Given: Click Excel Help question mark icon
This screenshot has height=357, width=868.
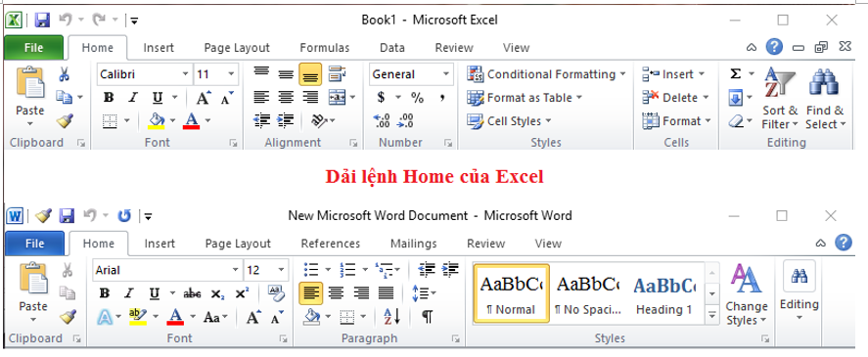Looking at the screenshot, I should pyautogui.click(x=774, y=47).
